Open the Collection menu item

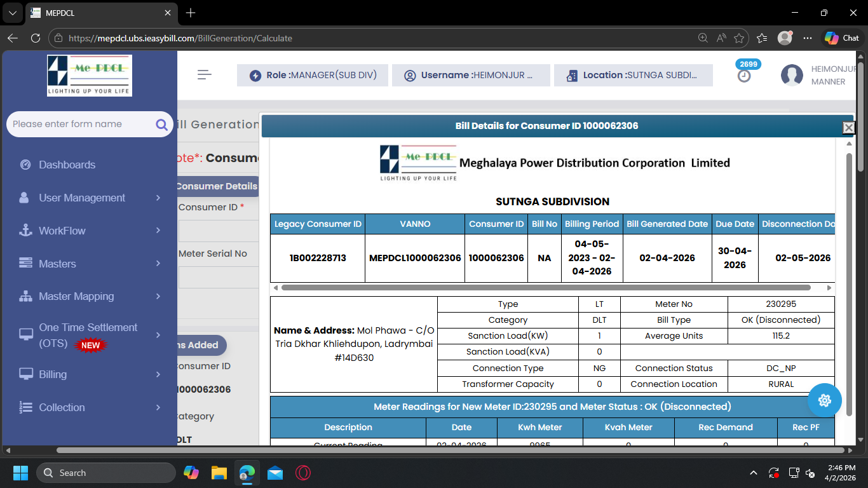(62, 407)
